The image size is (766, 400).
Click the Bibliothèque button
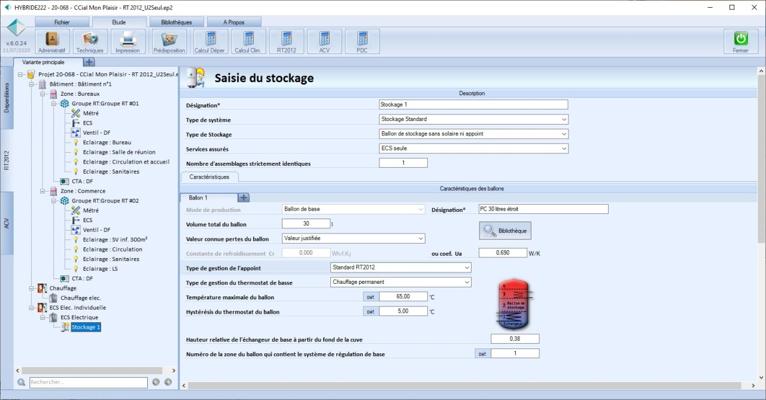point(504,231)
